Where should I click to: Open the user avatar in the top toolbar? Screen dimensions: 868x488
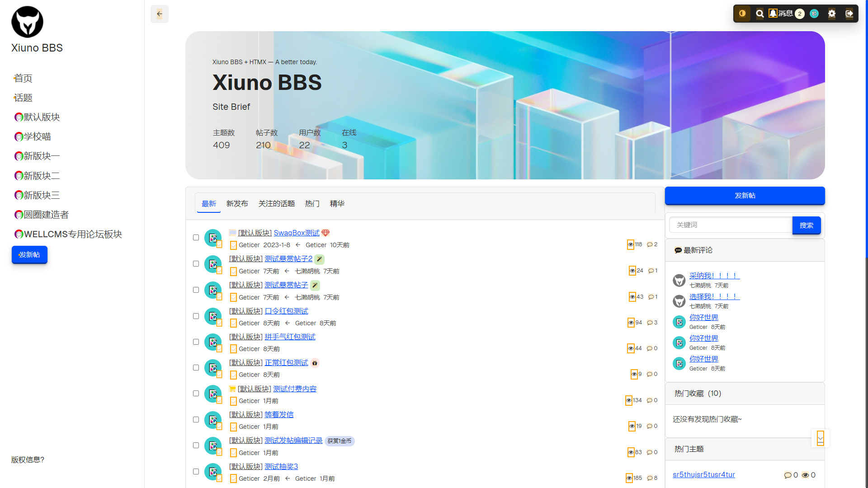point(814,14)
